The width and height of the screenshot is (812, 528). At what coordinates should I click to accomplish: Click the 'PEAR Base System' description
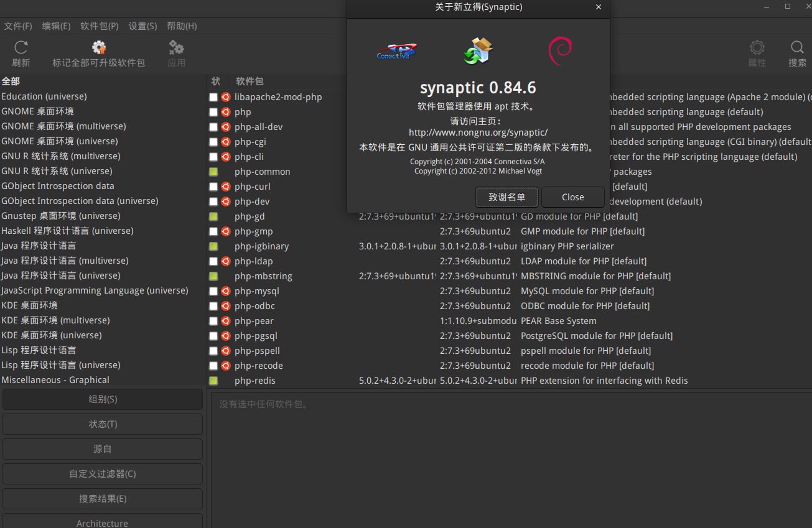tap(559, 321)
